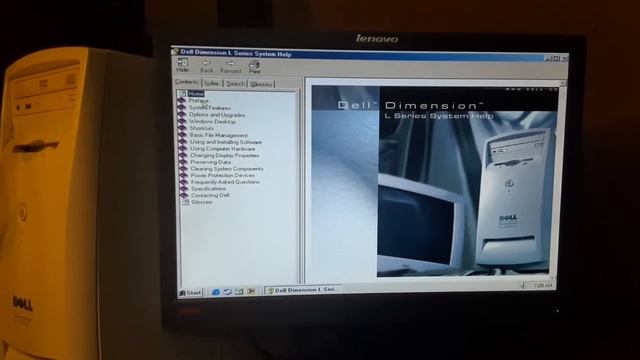640x360 pixels.
Task: Select Cleaning System Components topic text
Action: (227, 169)
